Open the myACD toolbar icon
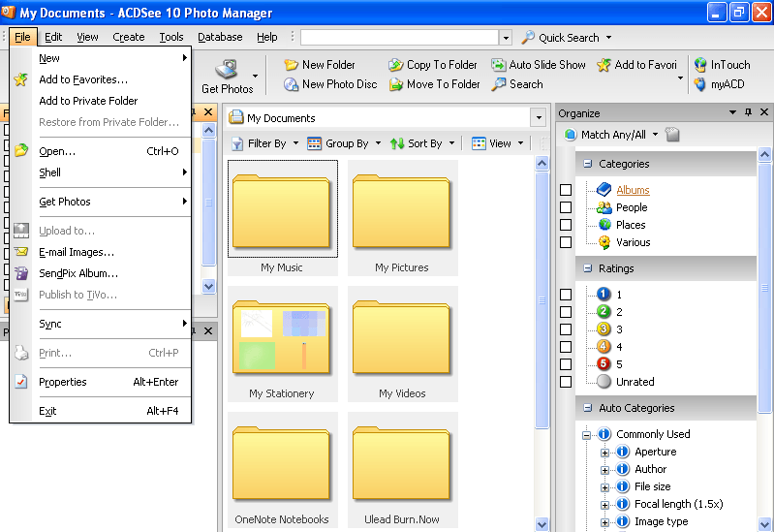Screen dimensions: 774x532 [700, 84]
